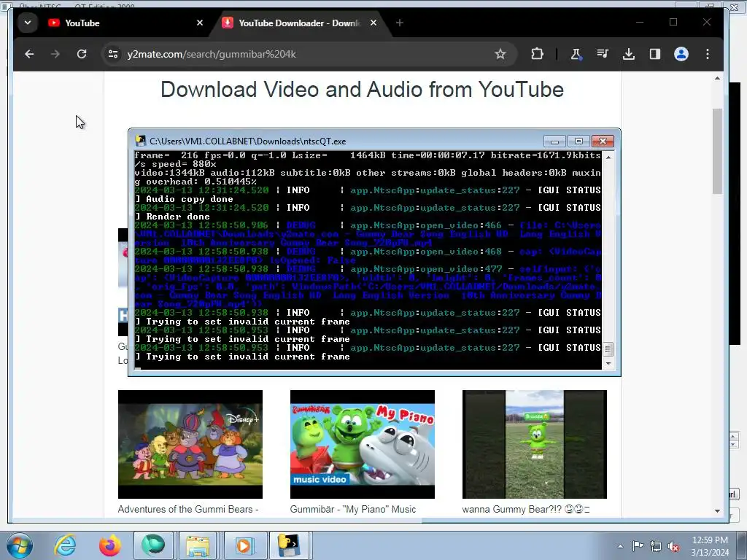Launch Internet Explorer from the taskbar

[x=65, y=545]
